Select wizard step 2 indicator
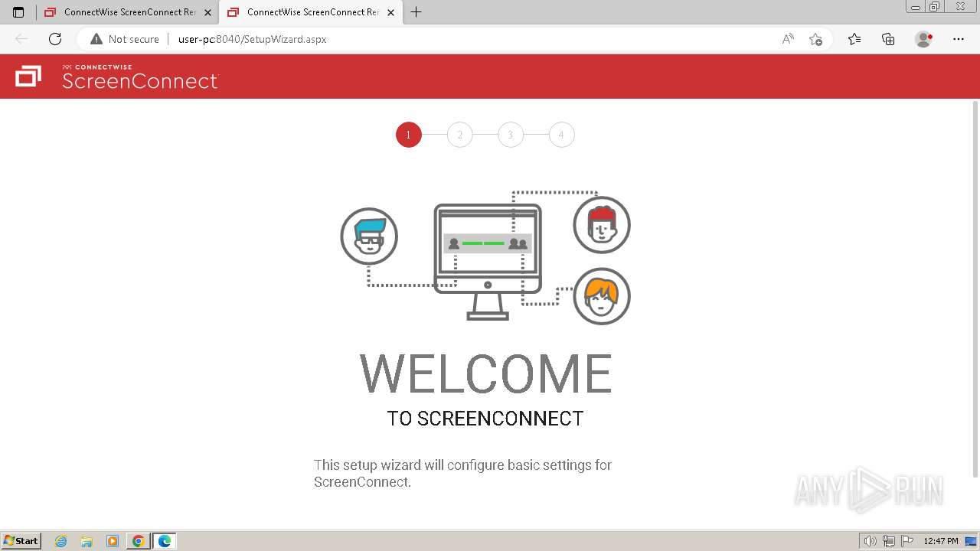This screenshot has height=551, width=980. tap(459, 135)
